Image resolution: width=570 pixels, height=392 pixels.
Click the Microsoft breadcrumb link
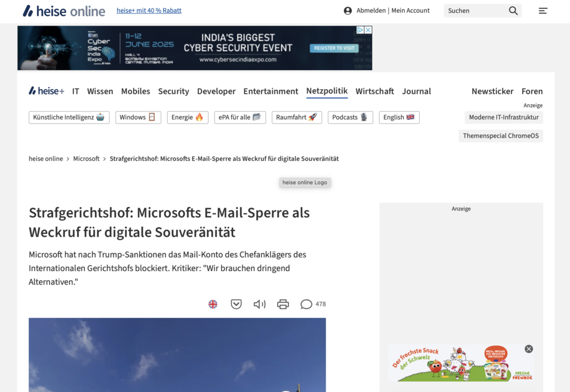86,159
